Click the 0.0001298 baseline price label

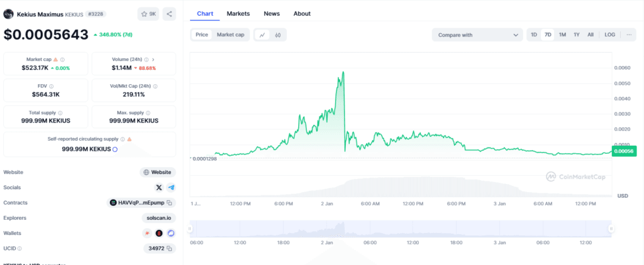pyautogui.click(x=204, y=158)
